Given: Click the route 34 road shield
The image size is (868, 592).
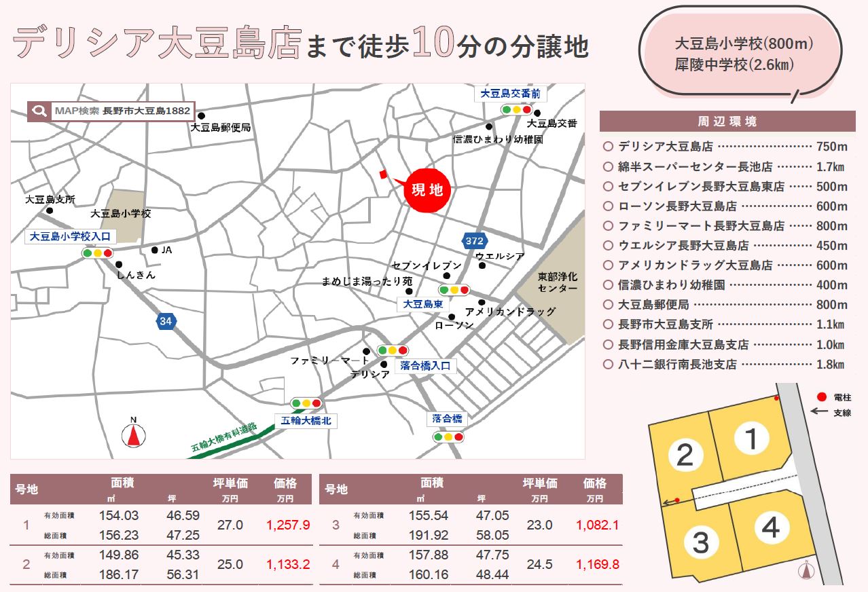Looking at the screenshot, I should point(165,320).
